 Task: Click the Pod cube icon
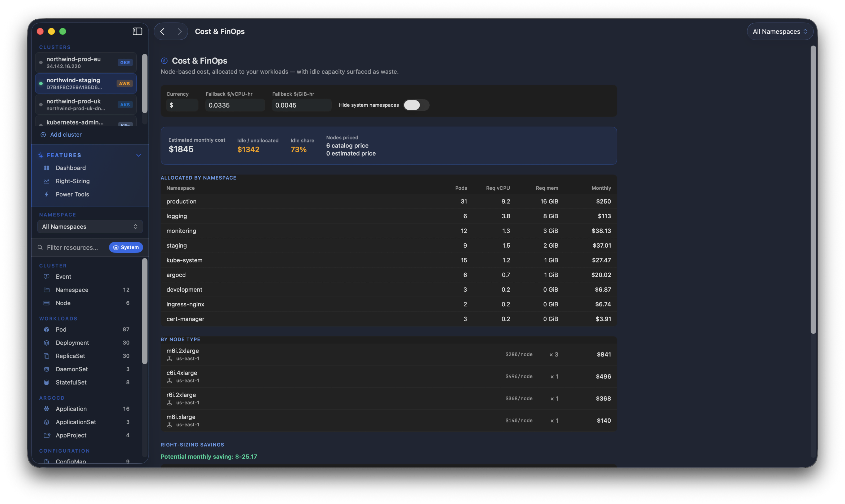pos(47,329)
